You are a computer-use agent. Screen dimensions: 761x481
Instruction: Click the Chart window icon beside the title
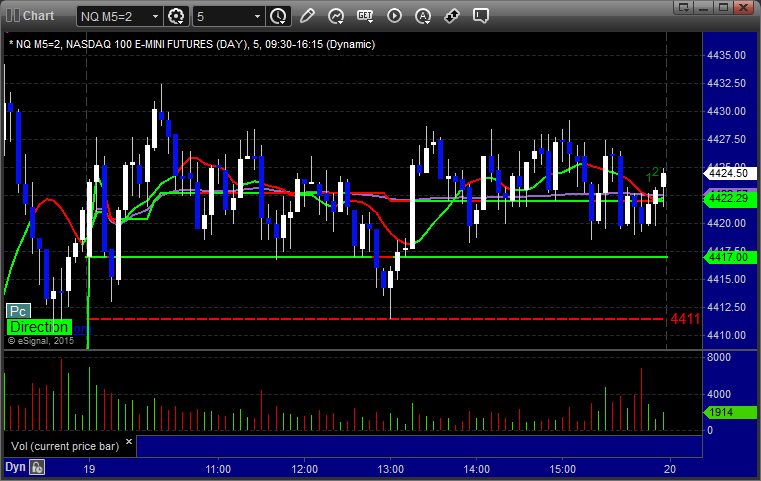coord(13,16)
